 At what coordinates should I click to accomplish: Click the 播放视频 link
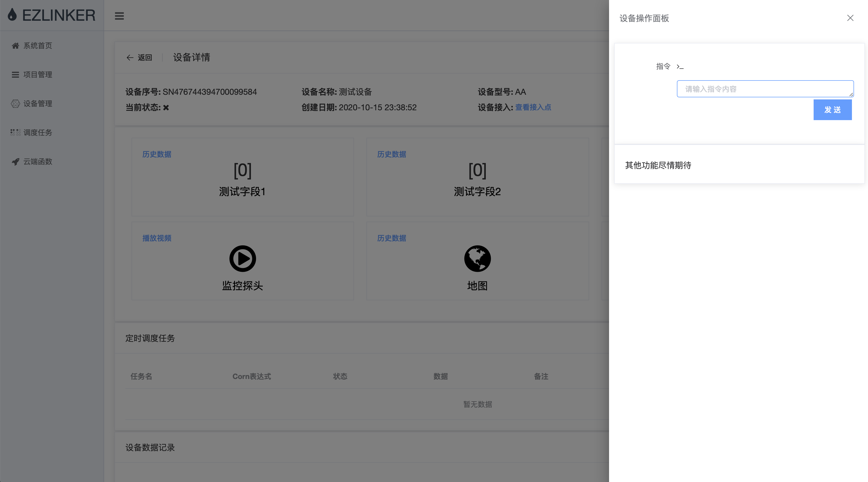[157, 238]
